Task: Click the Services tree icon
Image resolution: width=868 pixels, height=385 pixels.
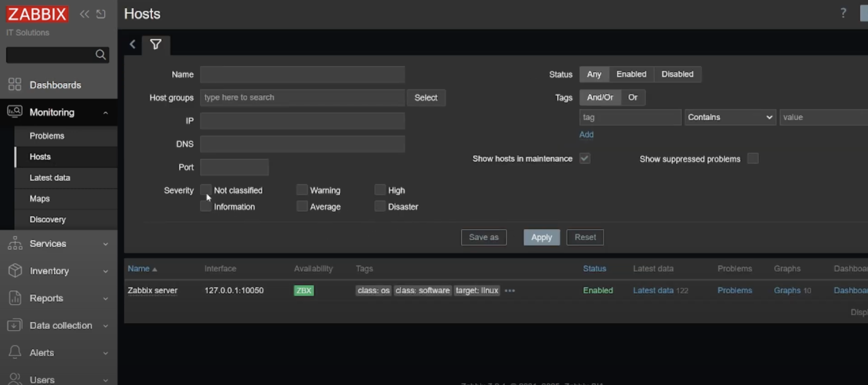Action: pos(15,243)
